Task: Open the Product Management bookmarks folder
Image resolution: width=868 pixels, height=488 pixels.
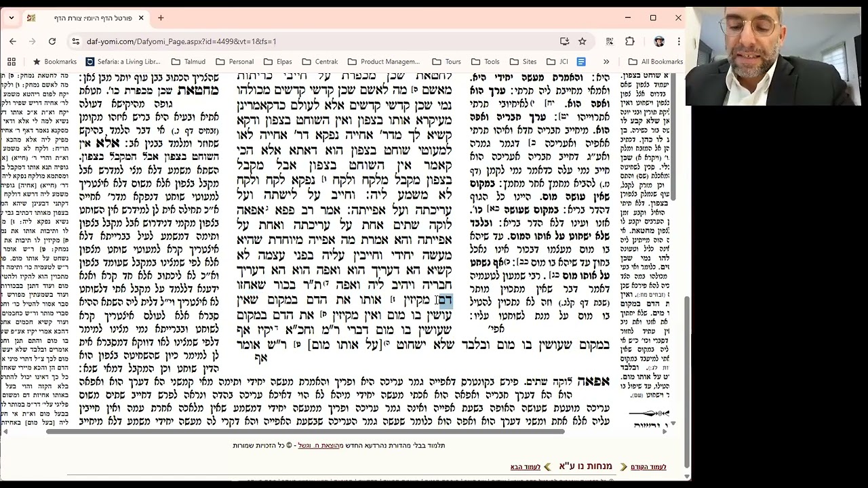Action: pyautogui.click(x=383, y=62)
